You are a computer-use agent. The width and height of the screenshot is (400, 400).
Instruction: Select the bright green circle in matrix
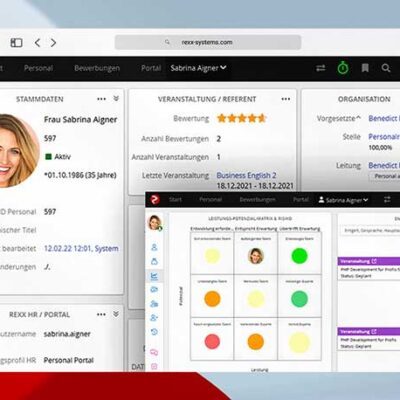click(299, 256)
